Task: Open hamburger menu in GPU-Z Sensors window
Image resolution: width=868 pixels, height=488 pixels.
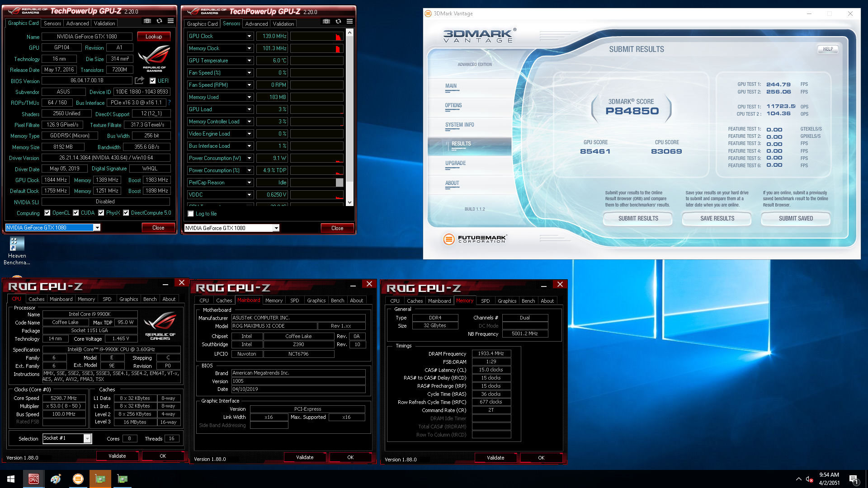Action: tap(349, 21)
